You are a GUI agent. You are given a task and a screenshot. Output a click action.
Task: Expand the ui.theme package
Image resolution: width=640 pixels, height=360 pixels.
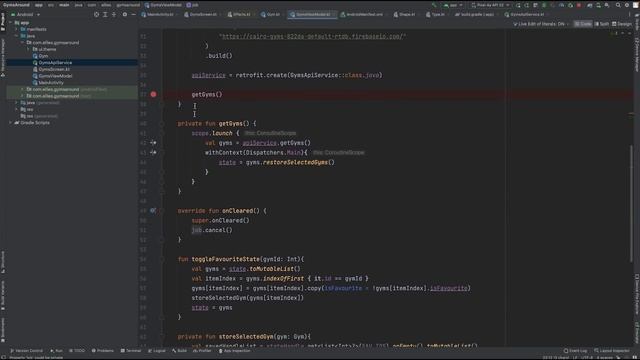(29, 49)
